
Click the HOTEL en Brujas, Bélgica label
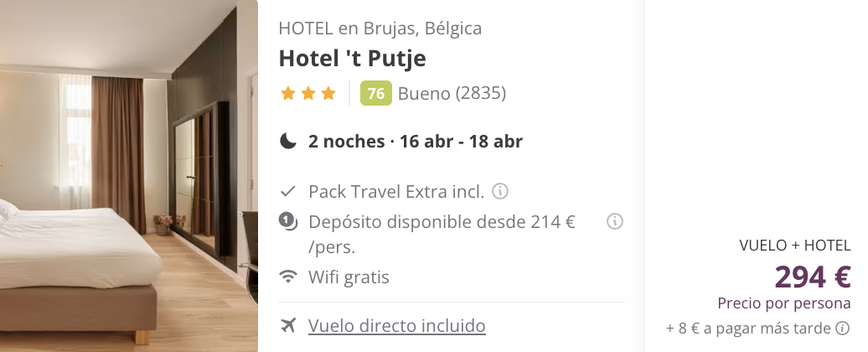click(380, 28)
